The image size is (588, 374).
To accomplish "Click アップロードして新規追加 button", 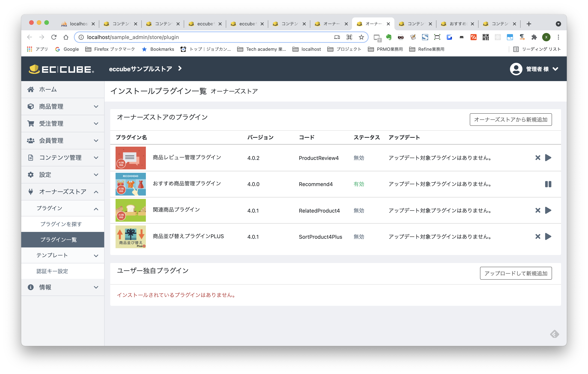I will click(x=516, y=273).
